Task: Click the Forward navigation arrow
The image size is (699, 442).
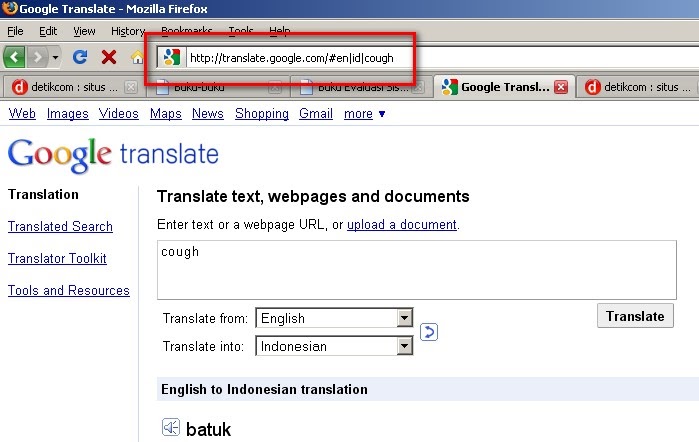Action: click(38, 57)
